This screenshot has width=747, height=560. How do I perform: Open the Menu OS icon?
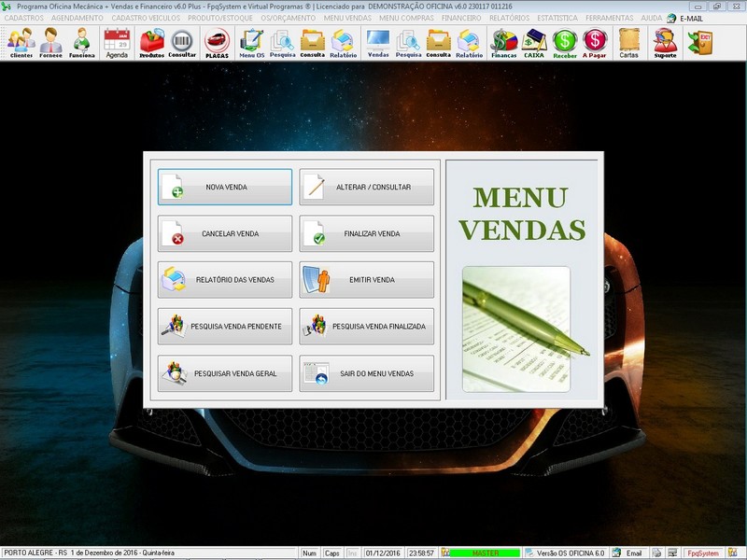(251, 43)
